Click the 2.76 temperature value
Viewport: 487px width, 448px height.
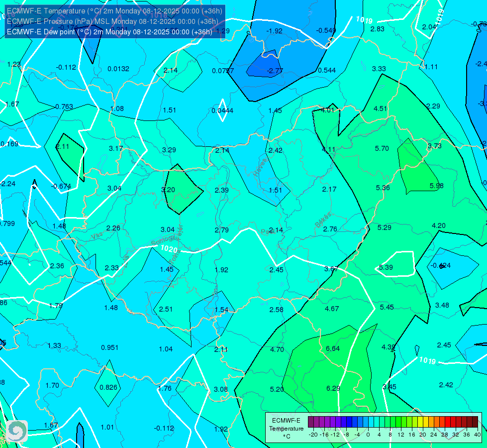pos(330,229)
